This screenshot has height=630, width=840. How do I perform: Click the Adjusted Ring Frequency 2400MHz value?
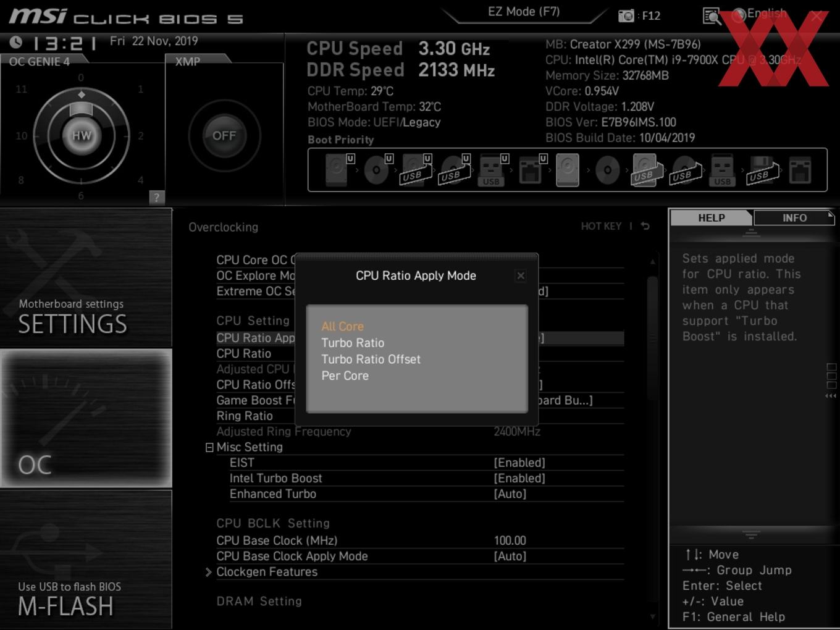tap(517, 431)
